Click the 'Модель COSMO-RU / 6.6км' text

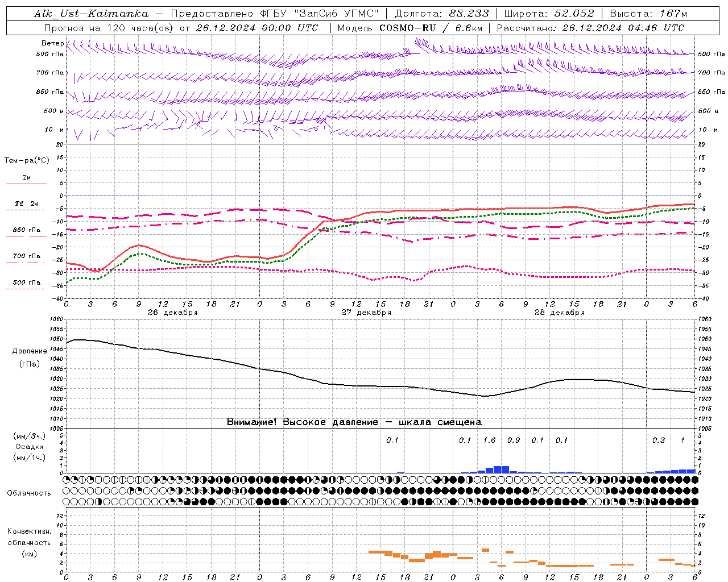point(409,28)
